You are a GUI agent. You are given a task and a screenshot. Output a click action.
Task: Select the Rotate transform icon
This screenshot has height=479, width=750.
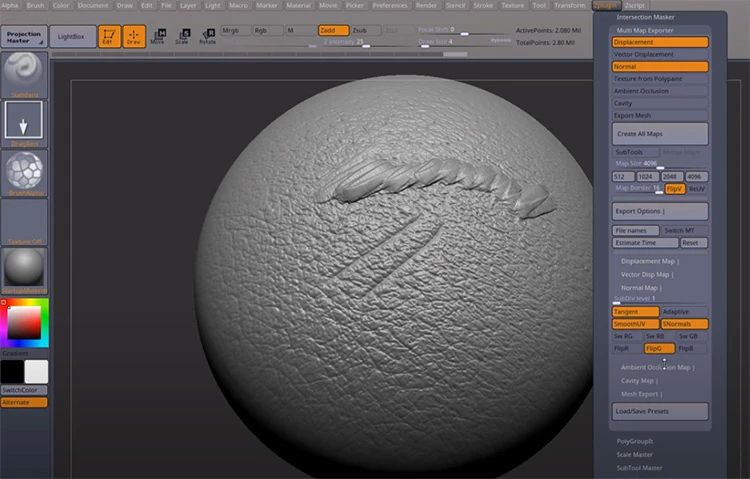tap(208, 36)
